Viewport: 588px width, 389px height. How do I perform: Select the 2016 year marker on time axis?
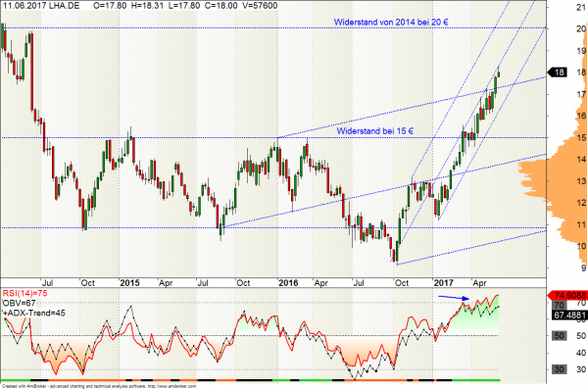[x=288, y=283]
